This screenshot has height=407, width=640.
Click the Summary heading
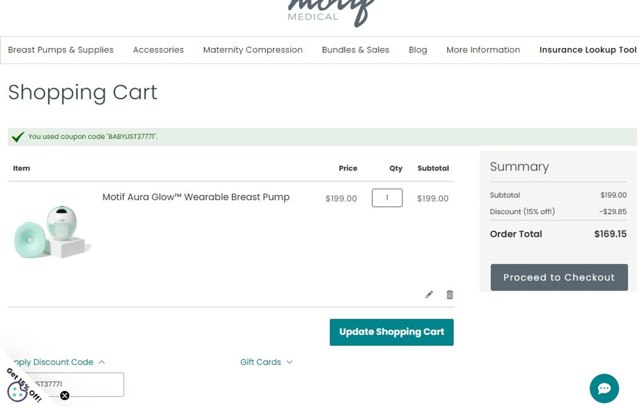(x=519, y=167)
